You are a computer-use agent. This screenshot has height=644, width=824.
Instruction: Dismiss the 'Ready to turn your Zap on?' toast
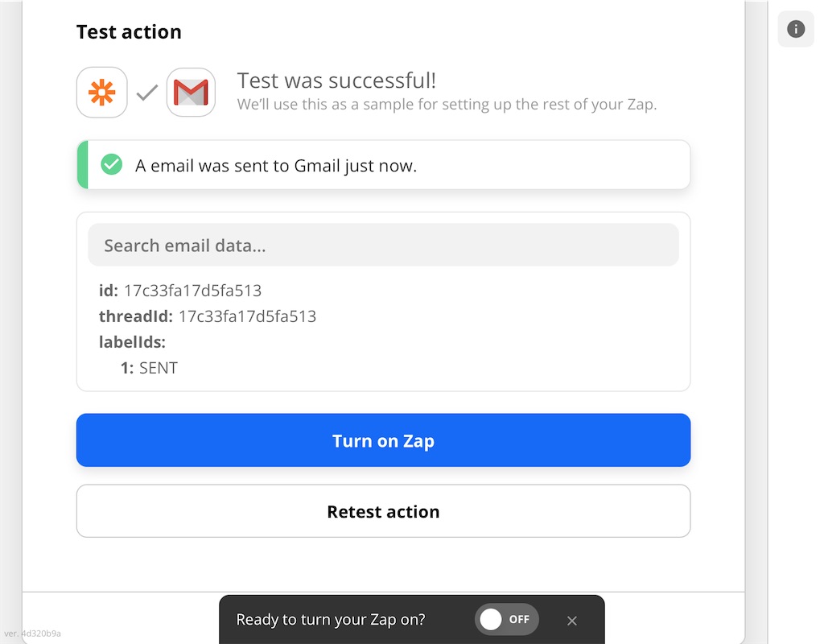(572, 621)
